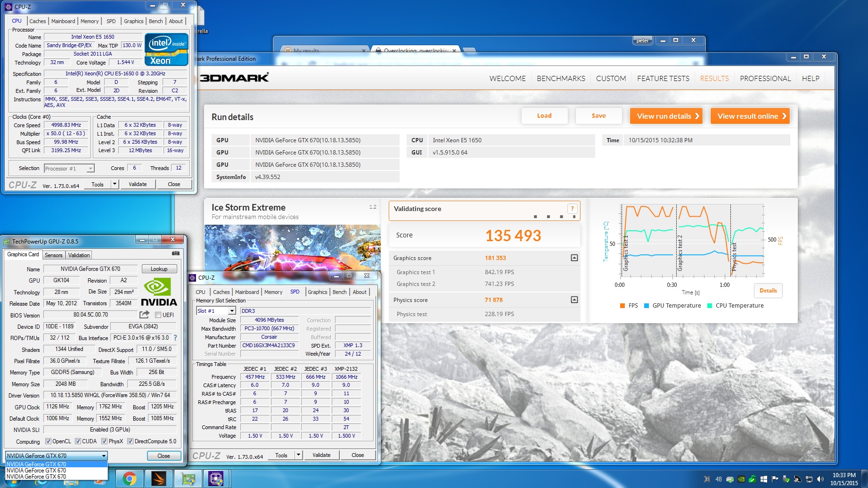Click the Intel Xeon logo in CPU-Z

coord(166,49)
